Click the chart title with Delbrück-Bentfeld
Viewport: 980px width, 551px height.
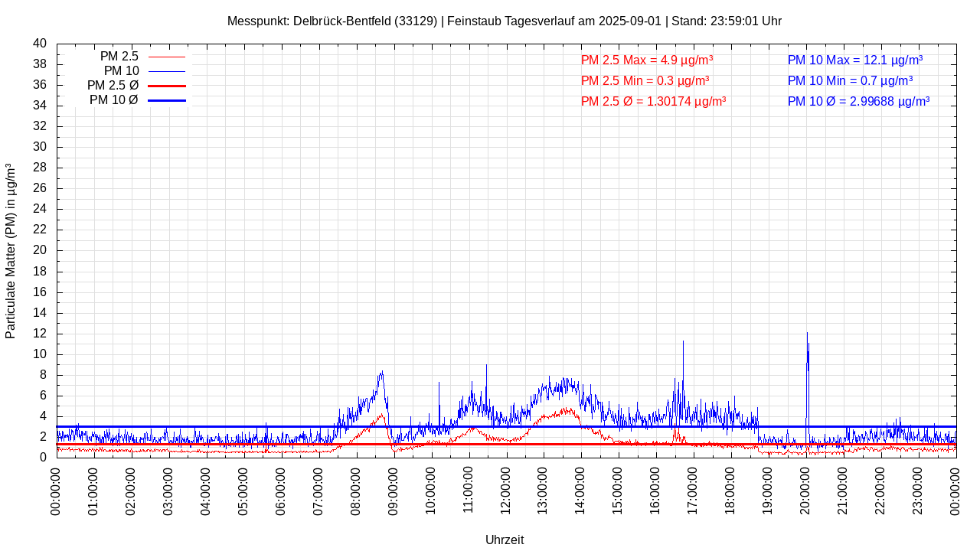(504, 21)
